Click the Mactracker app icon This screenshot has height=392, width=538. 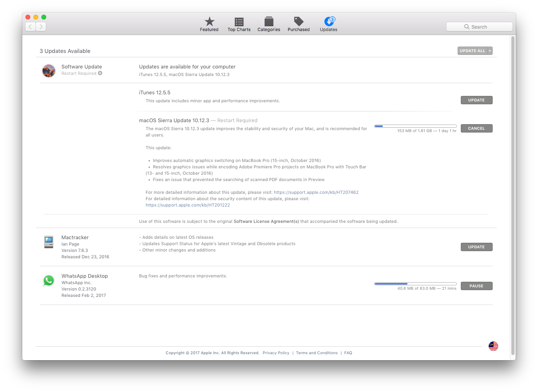[49, 242]
